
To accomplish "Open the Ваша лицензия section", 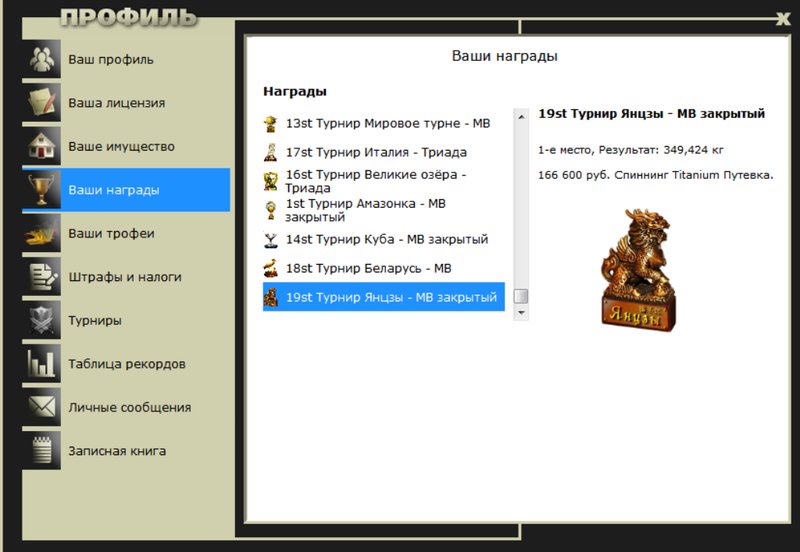I will (x=126, y=103).
